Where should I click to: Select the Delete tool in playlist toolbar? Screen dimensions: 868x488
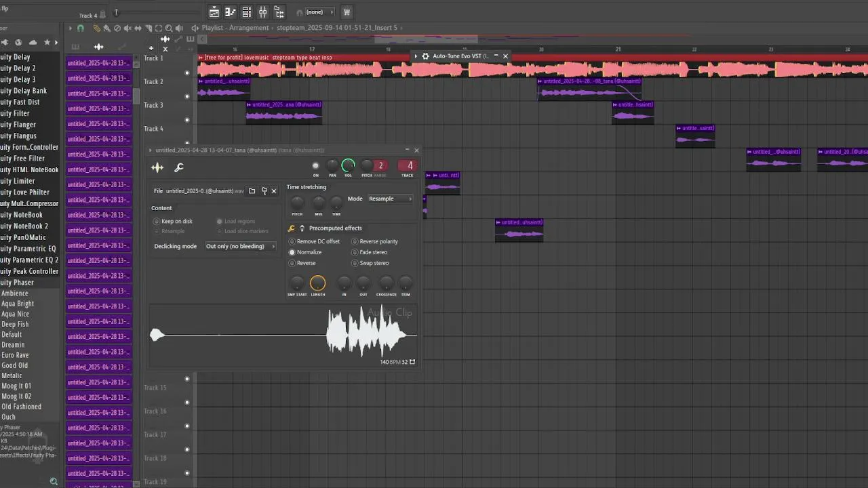click(x=117, y=28)
